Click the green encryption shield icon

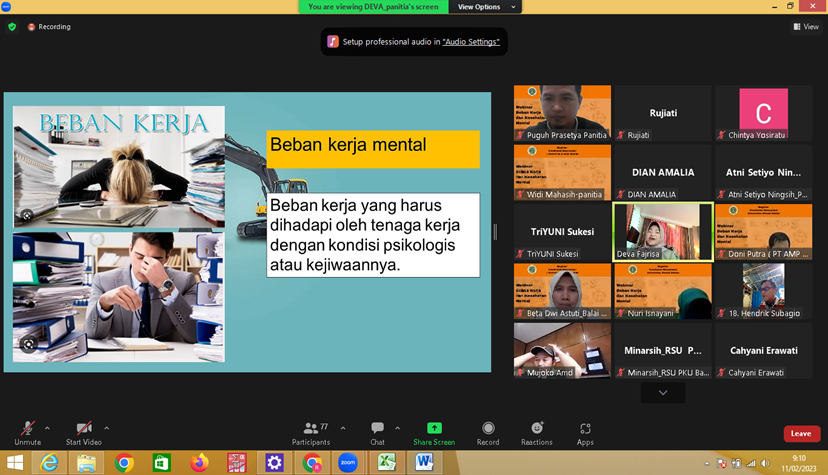(x=12, y=27)
